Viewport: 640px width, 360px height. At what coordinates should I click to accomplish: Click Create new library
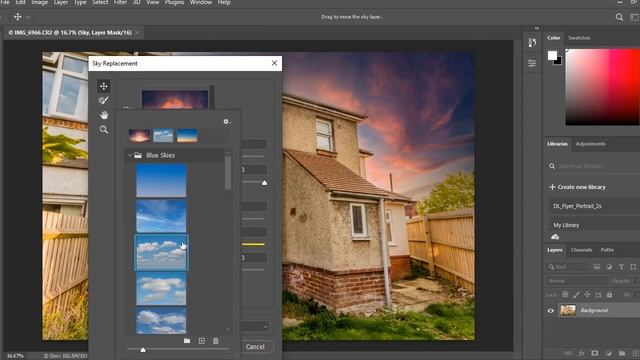tap(577, 187)
